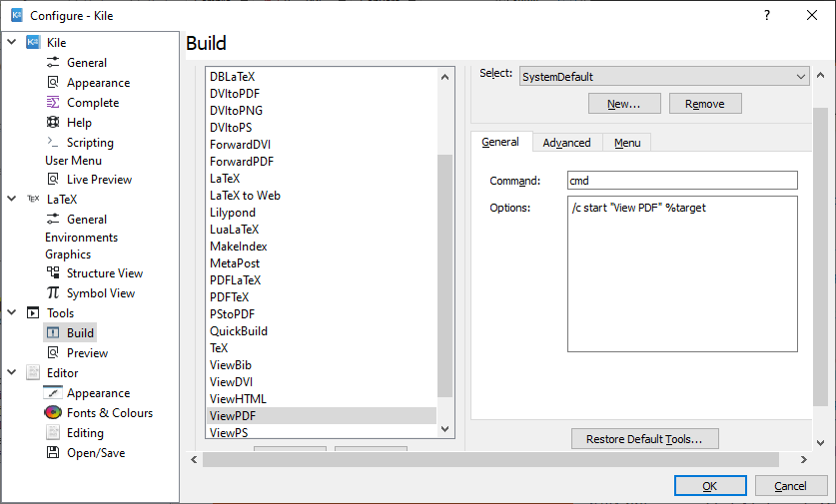Image resolution: width=836 pixels, height=504 pixels.
Task: Click the Open/Save floppy disk icon
Action: 53,452
